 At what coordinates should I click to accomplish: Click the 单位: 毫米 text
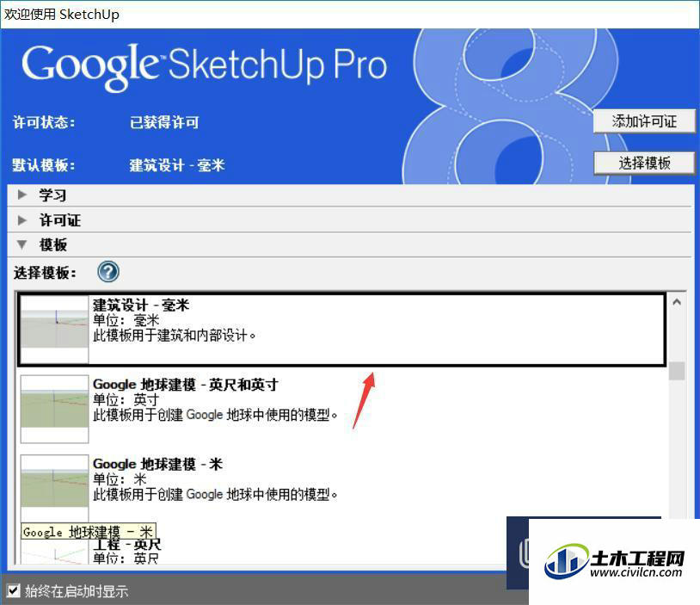point(126,320)
